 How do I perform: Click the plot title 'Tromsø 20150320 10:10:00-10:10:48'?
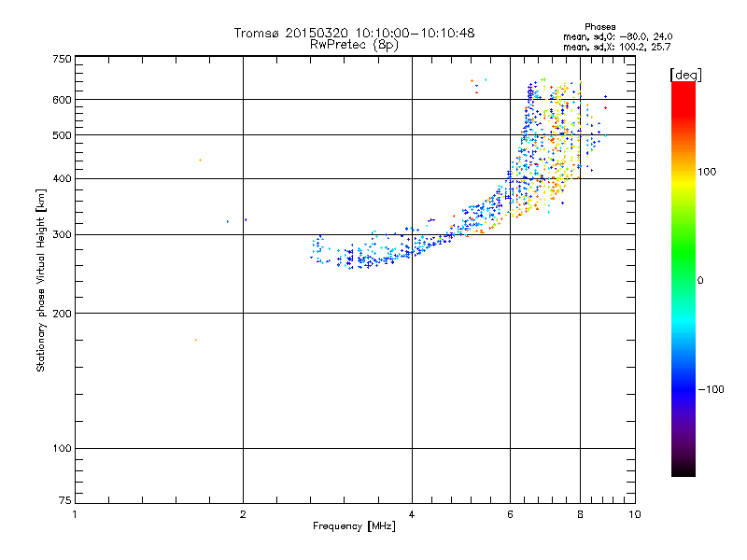click(x=354, y=33)
